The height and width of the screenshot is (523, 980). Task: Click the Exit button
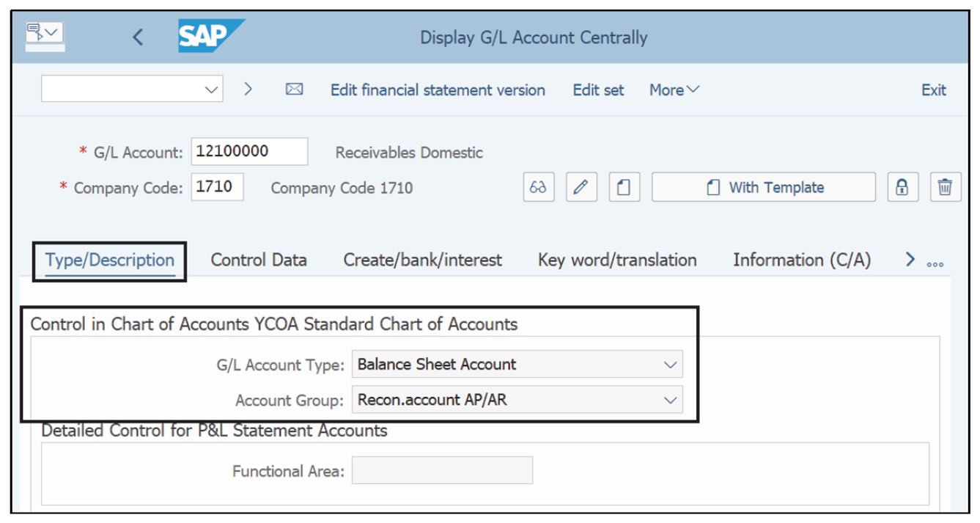(933, 89)
